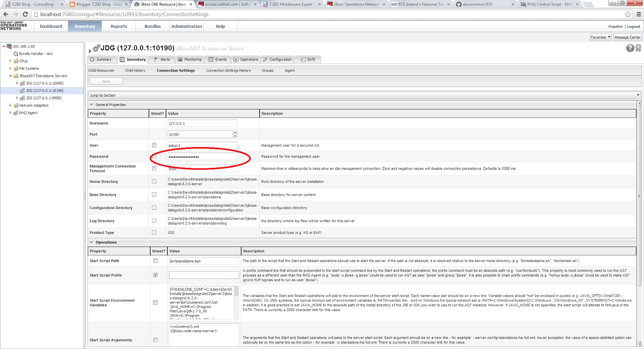Click the Hostname input field
Viewport: 644px width, 349px height.
click(x=202, y=123)
